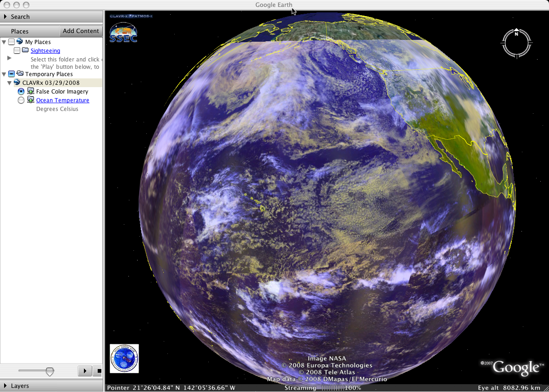Image resolution: width=549 pixels, height=392 pixels.
Task: Open the Ocean Temperature link
Action: point(63,100)
